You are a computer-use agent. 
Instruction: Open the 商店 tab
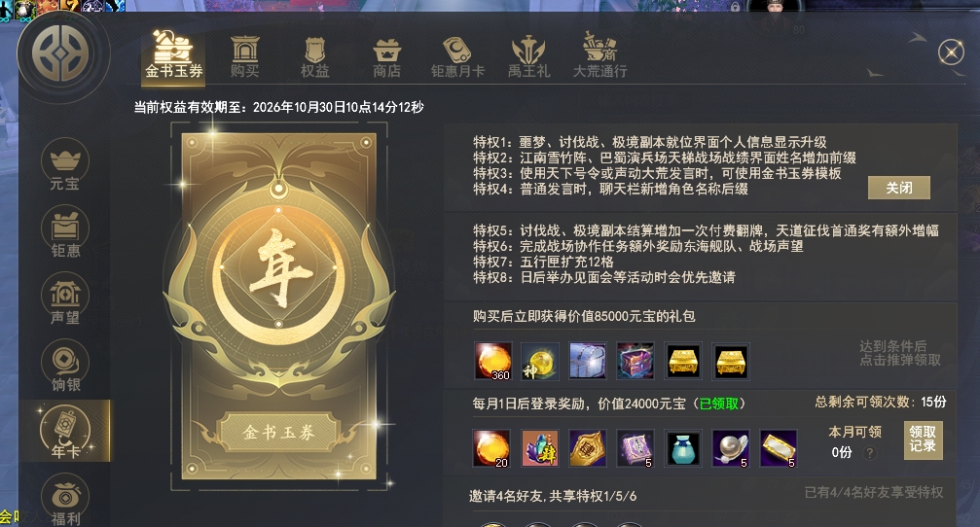pos(387,57)
